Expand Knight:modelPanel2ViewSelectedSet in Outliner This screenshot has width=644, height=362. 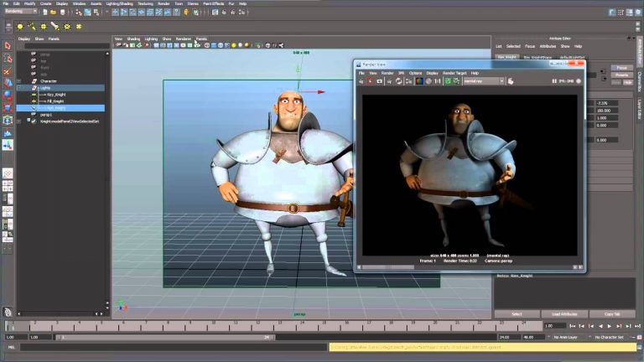(19, 122)
